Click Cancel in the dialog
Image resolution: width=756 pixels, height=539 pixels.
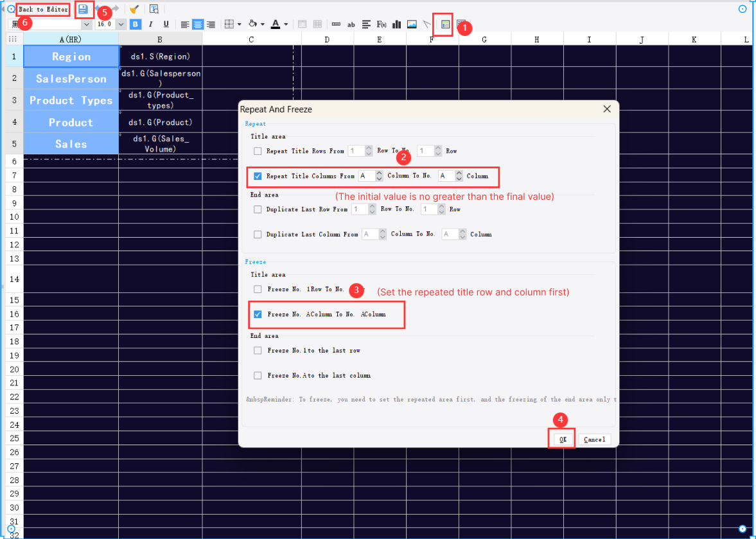tap(594, 439)
